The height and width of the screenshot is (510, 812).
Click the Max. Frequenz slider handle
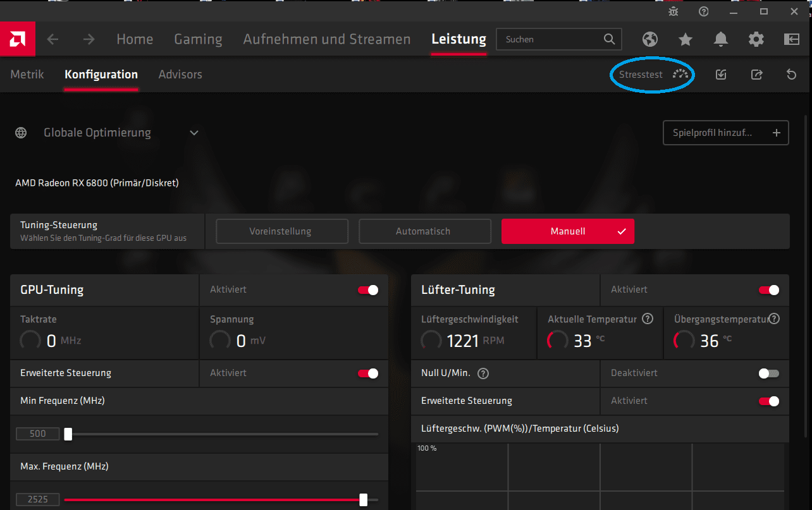(363, 500)
